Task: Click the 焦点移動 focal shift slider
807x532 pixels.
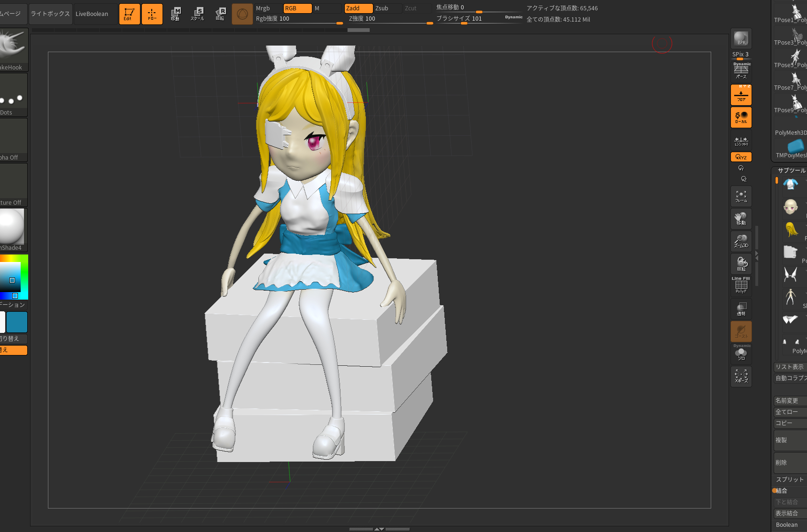Action: pos(479,8)
